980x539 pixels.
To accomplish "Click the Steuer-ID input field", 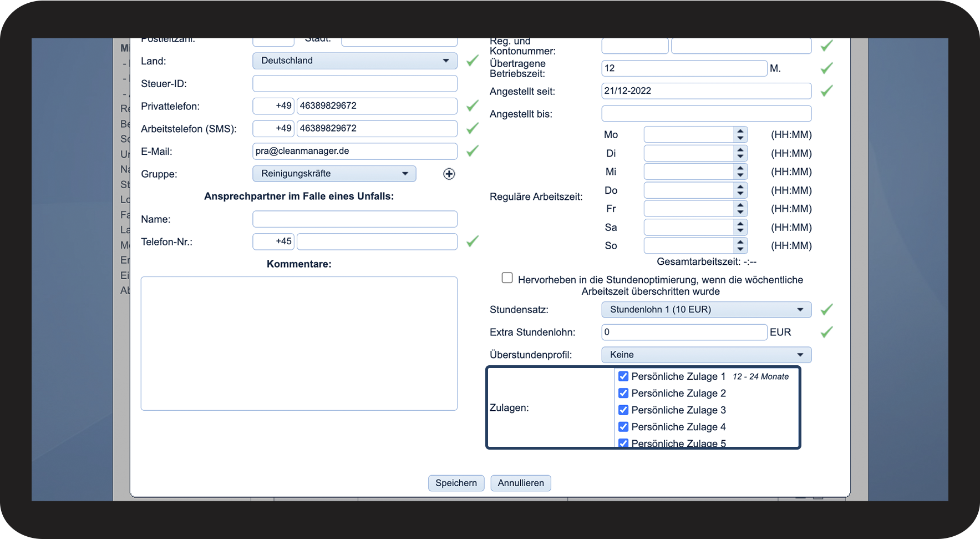I will 354,84.
